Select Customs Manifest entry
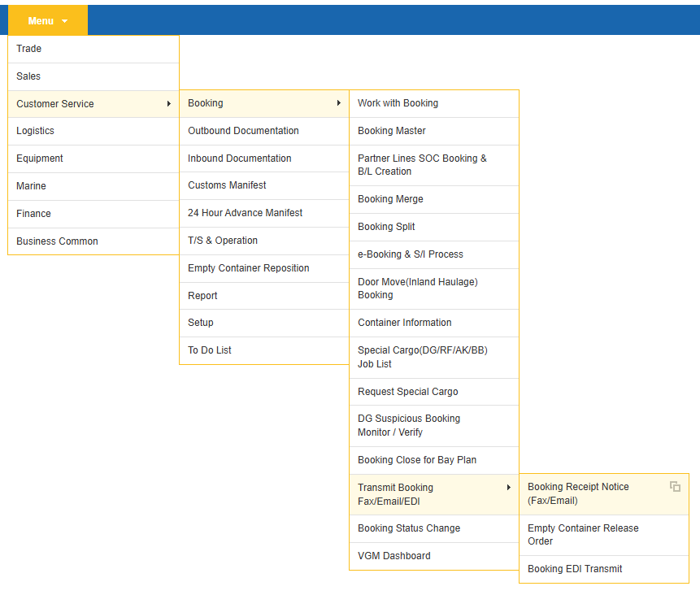Viewport: 700px width, 595px height. pyautogui.click(x=264, y=185)
